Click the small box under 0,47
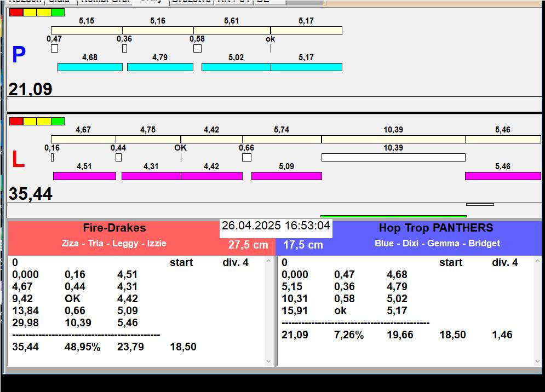 tap(54, 48)
